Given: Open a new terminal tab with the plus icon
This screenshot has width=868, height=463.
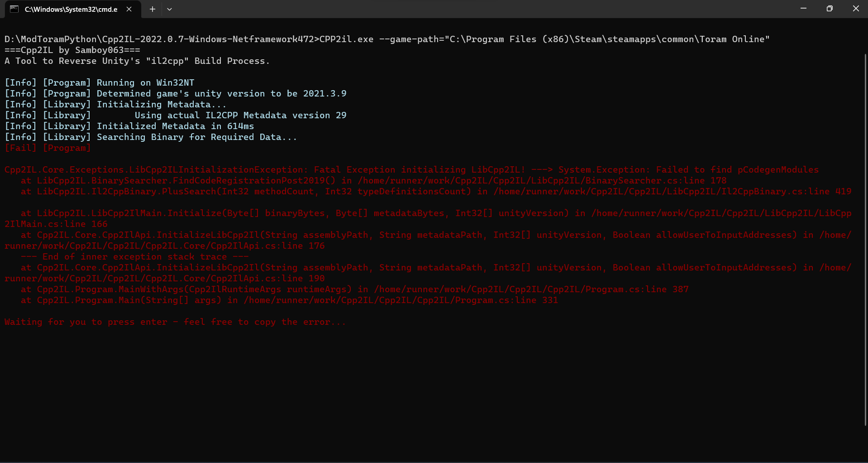Looking at the screenshot, I should (152, 9).
